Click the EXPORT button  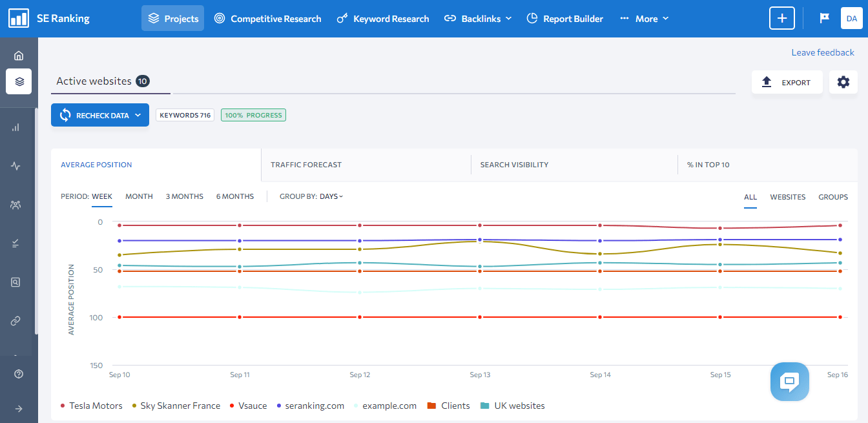click(787, 82)
